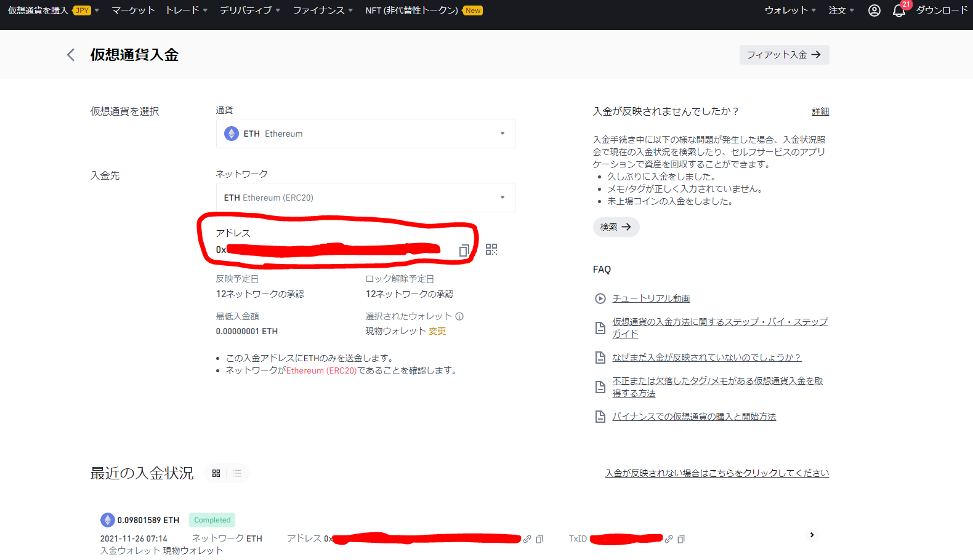Image resolution: width=973 pixels, height=560 pixels.
Task: Click the red Ethereum (ERC20) warning text
Action: (x=321, y=370)
